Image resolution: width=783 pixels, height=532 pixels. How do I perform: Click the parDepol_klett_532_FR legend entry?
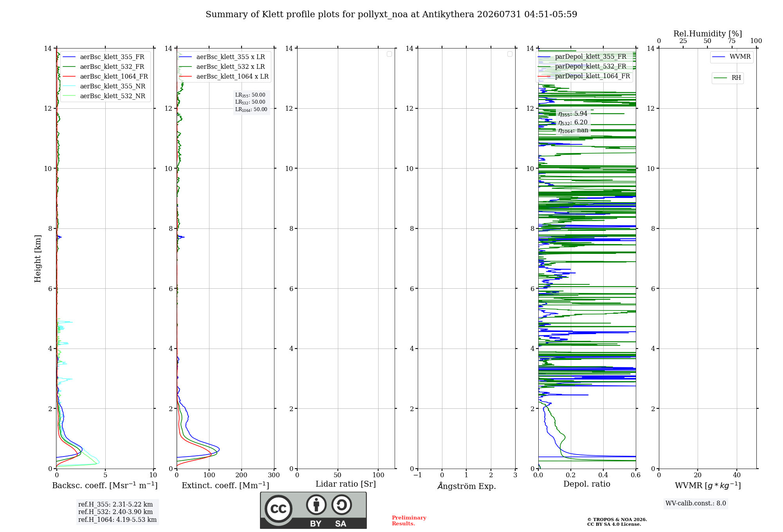point(582,66)
